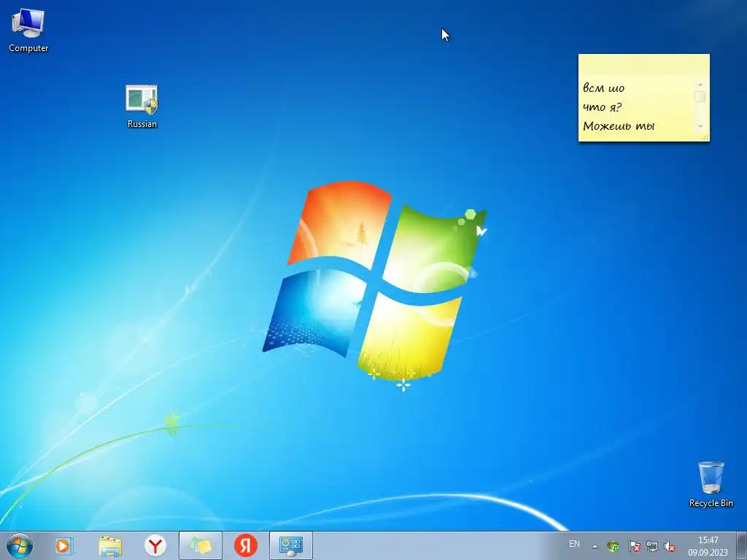Switch to the Control Panel taskbar button
The width and height of the screenshot is (747, 560).
click(x=291, y=545)
